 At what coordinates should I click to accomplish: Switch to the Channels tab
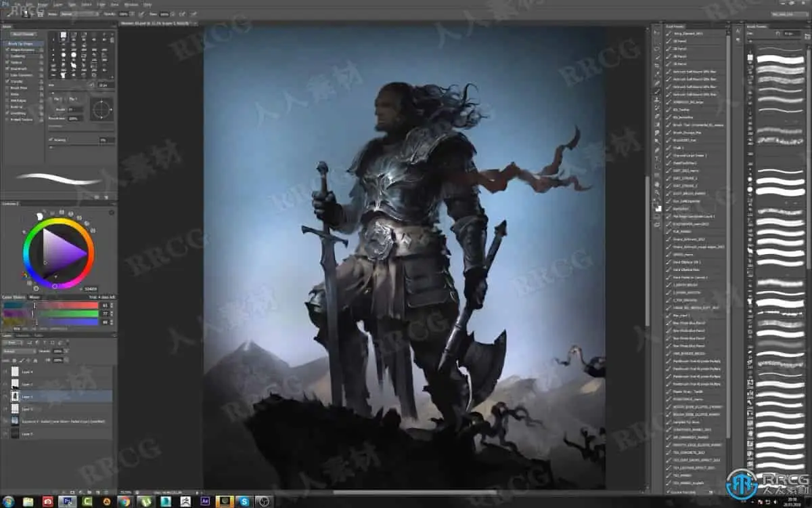click(x=22, y=335)
